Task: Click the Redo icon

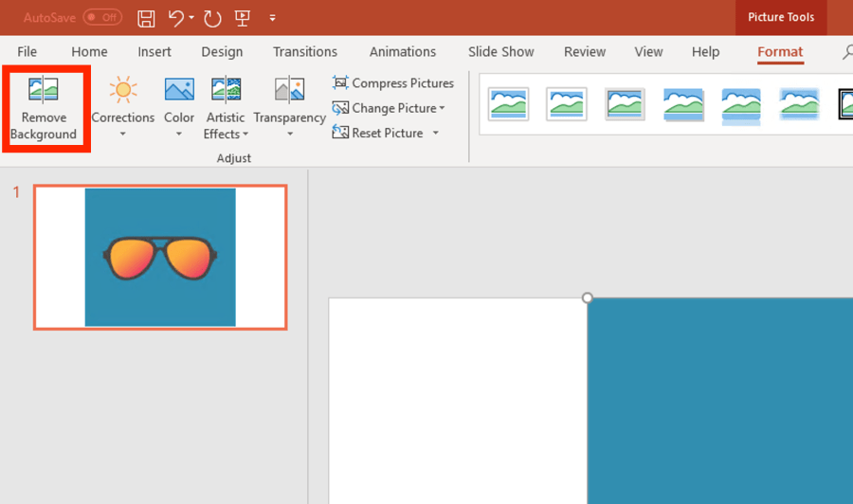Action: pyautogui.click(x=212, y=19)
